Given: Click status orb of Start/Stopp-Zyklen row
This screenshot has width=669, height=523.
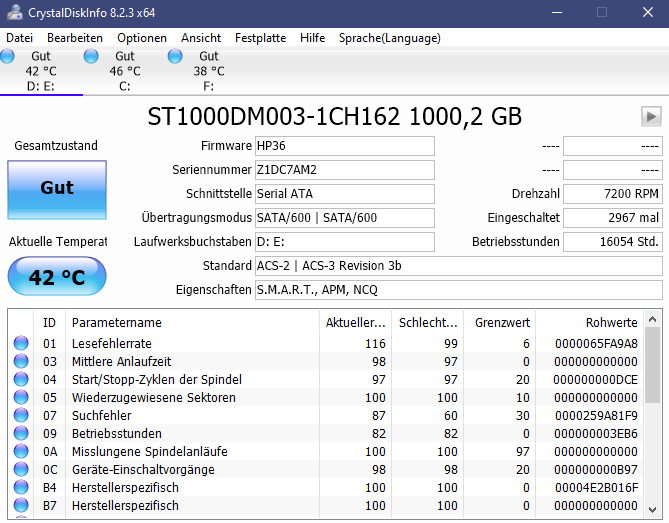Looking at the screenshot, I should (x=21, y=379).
